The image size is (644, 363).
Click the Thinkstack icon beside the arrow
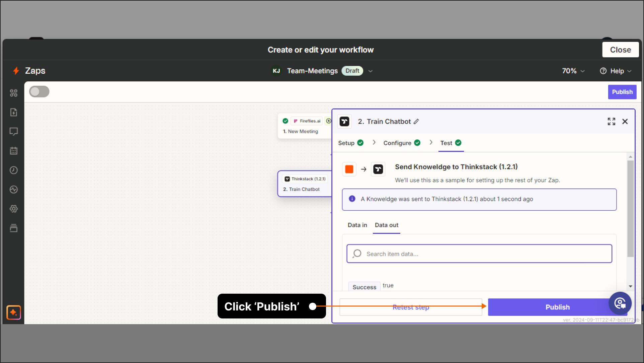click(378, 169)
